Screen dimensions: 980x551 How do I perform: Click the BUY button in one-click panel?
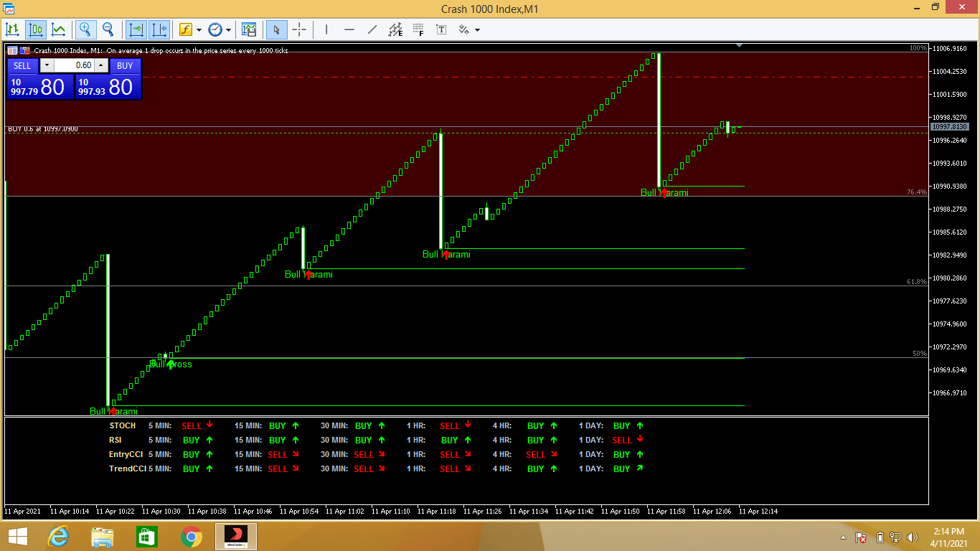pos(125,65)
